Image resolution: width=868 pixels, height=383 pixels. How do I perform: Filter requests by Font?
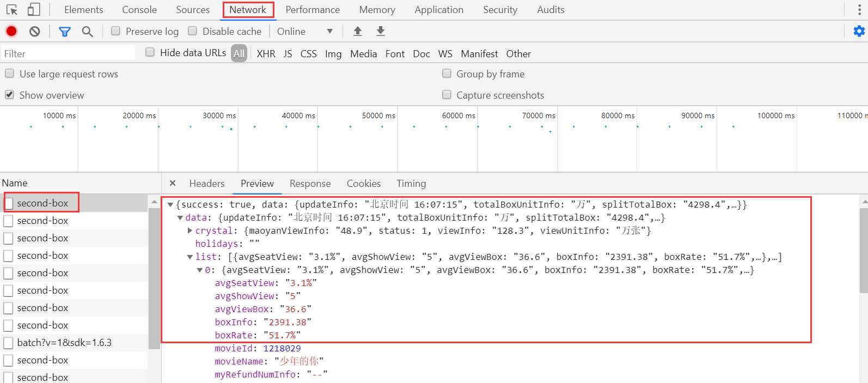click(x=395, y=53)
